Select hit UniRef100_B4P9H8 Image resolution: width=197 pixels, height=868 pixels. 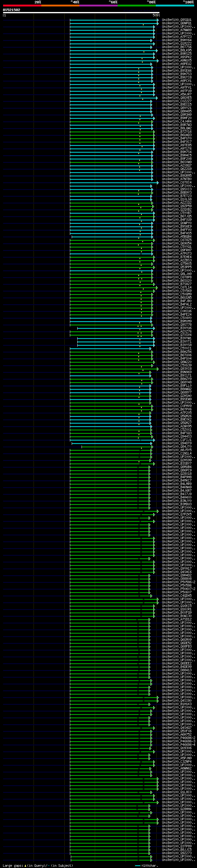pyautogui.click(x=177, y=477)
